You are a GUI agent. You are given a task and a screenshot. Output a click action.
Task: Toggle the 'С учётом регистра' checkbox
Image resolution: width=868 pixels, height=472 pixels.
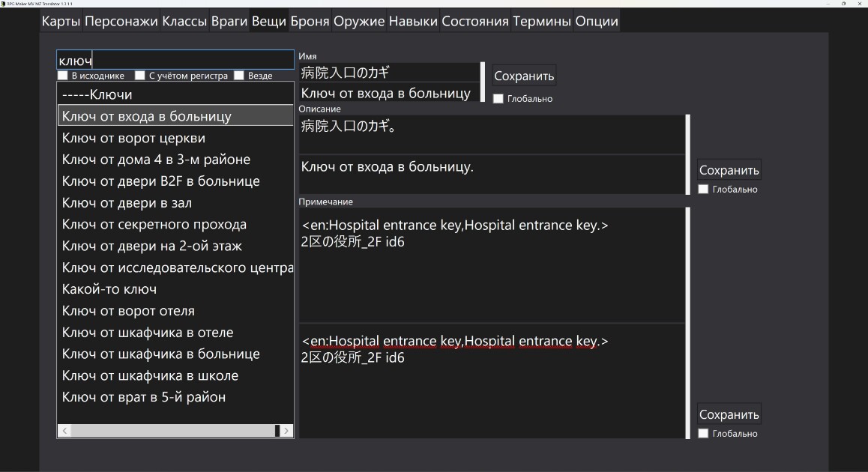coord(140,76)
